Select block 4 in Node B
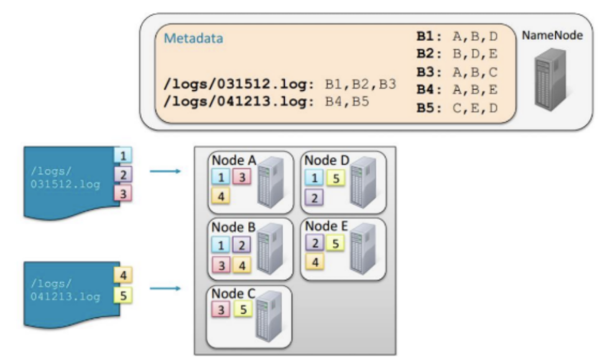The height and width of the screenshot is (364, 605). point(241,265)
